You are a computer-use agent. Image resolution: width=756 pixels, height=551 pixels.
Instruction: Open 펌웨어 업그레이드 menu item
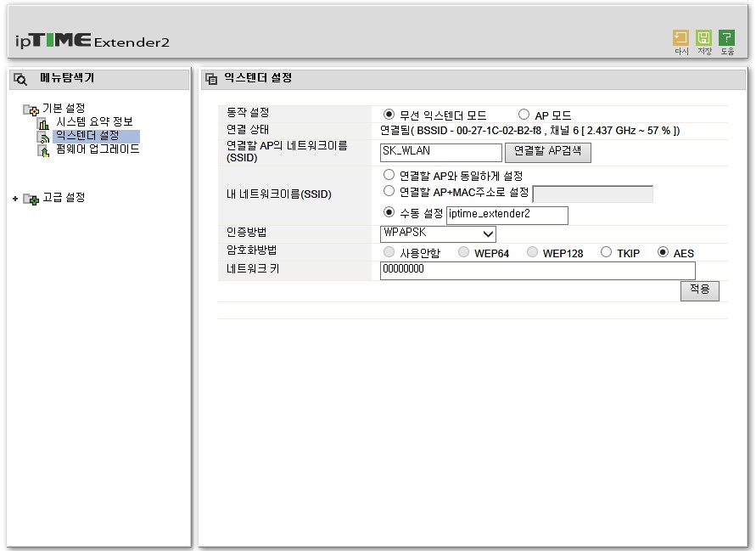coord(98,149)
